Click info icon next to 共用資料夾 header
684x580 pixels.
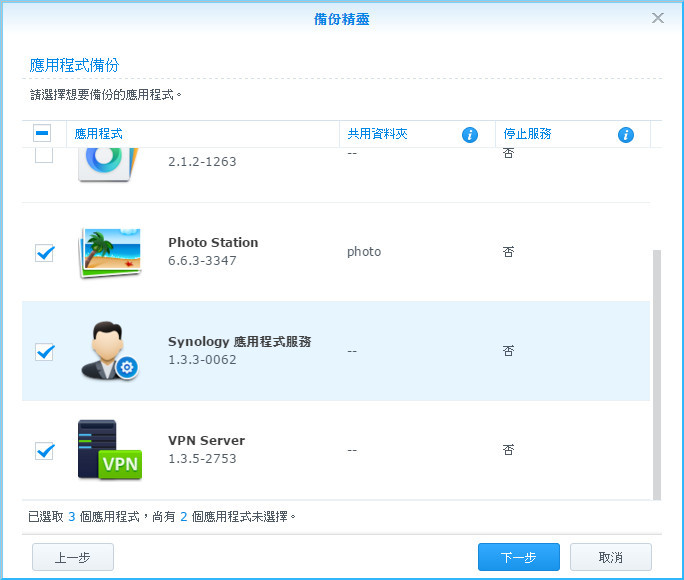pyautogui.click(x=470, y=134)
